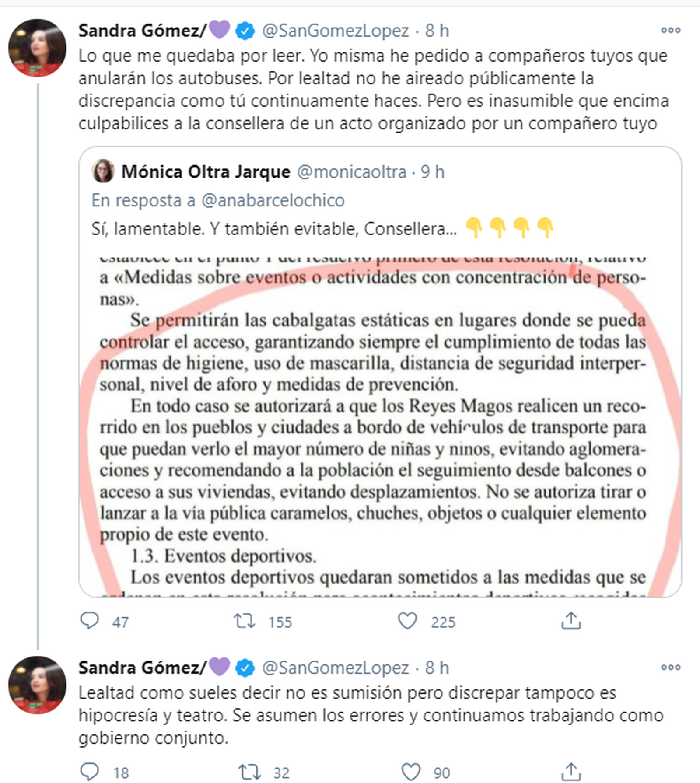
Task: Like the second tweet with 90 likes
Action: coord(411,772)
